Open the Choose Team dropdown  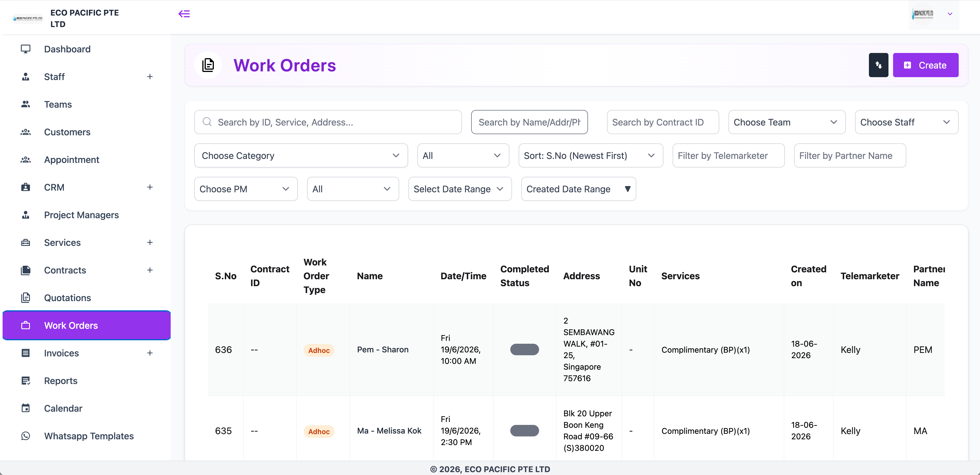pos(787,122)
